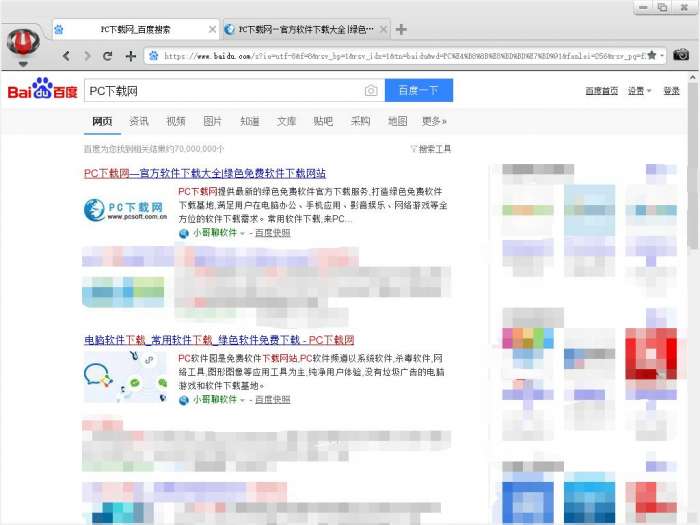Click 小哥聊软件 under the second result

215,399
